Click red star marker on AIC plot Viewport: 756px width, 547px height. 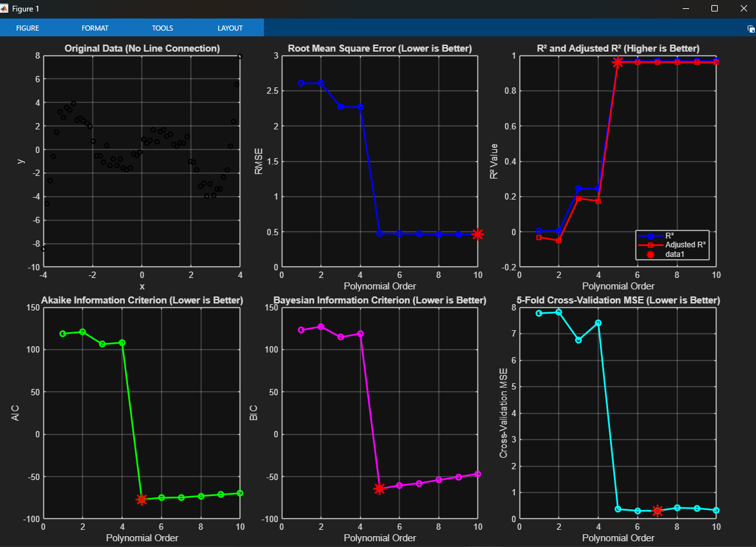pyautogui.click(x=142, y=499)
